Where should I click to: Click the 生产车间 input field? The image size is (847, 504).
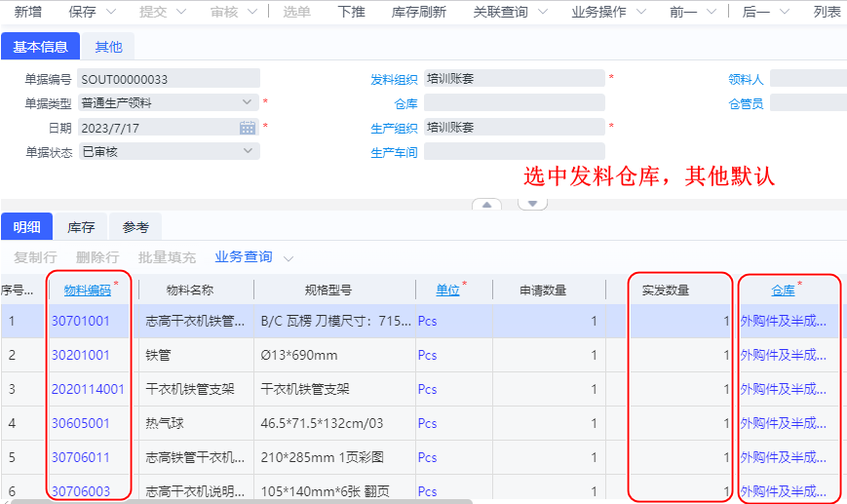coord(514,152)
